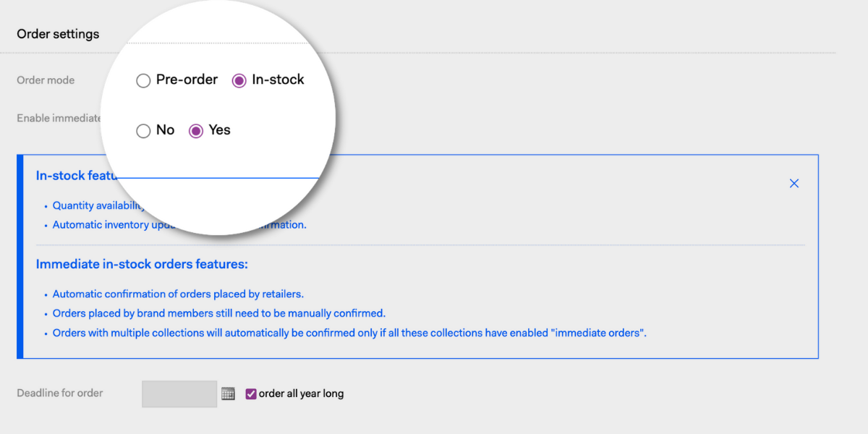
Task: Click the automatic confirmation by retailers bullet
Action: tap(178, 294)
